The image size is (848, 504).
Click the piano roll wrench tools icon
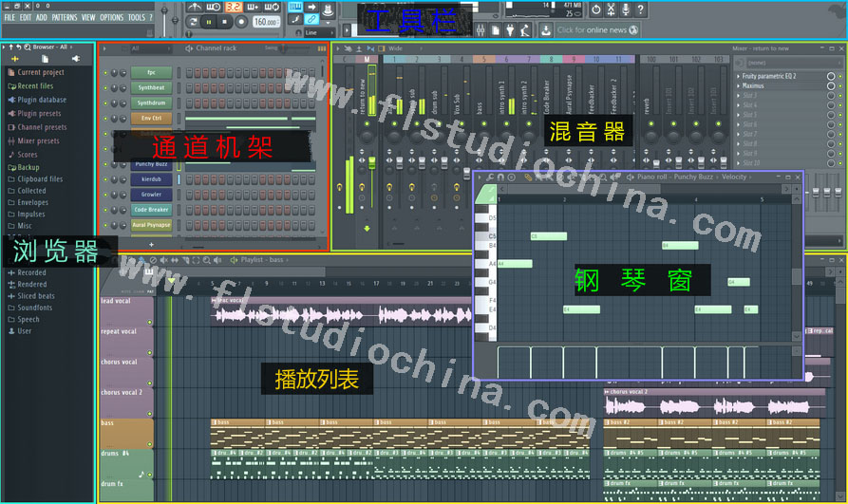coord(490,177)
